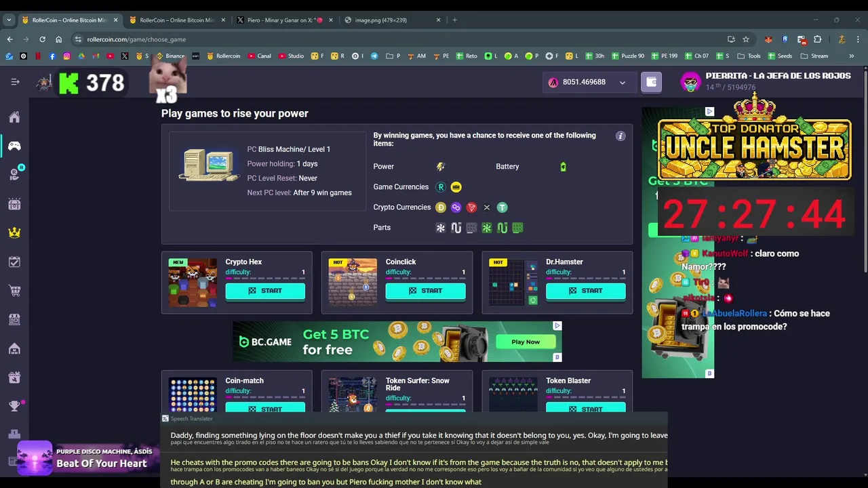Click the browser home button

click(58, 39)
